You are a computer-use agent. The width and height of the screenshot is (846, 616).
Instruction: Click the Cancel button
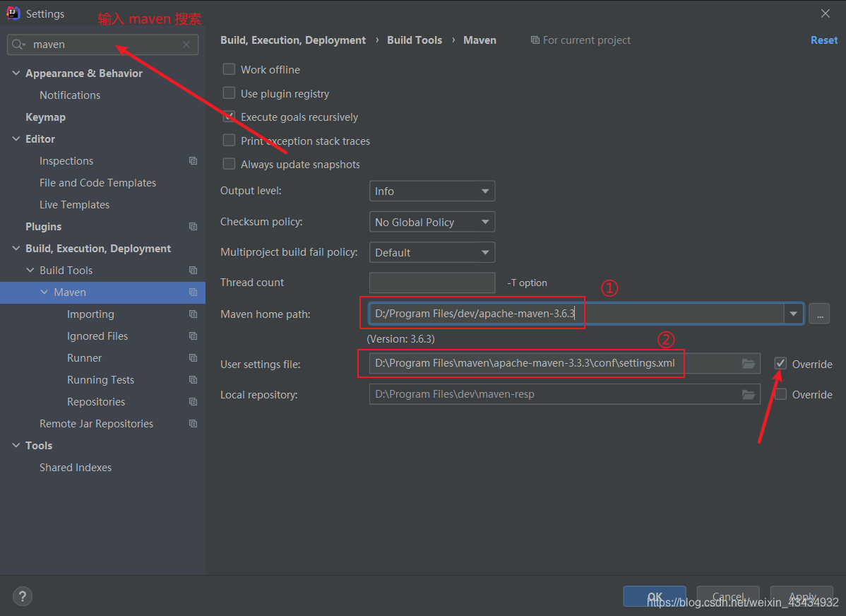coord(728,596)
